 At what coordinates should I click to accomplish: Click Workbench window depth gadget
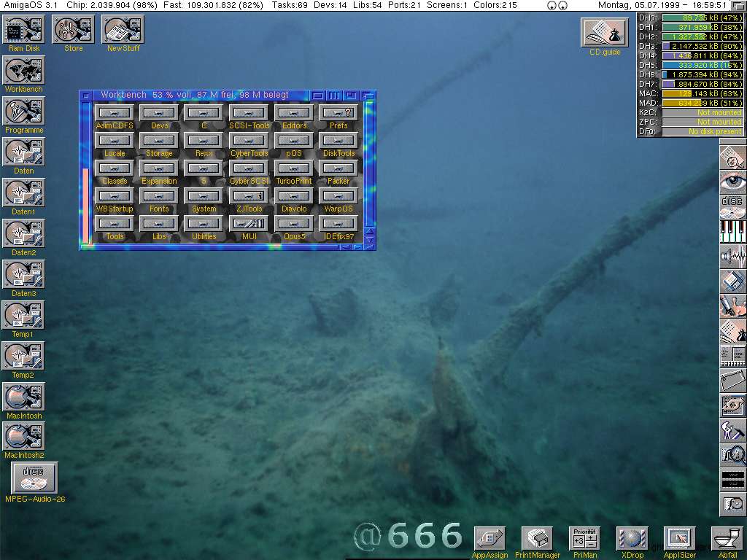click(x=368, y=96)
